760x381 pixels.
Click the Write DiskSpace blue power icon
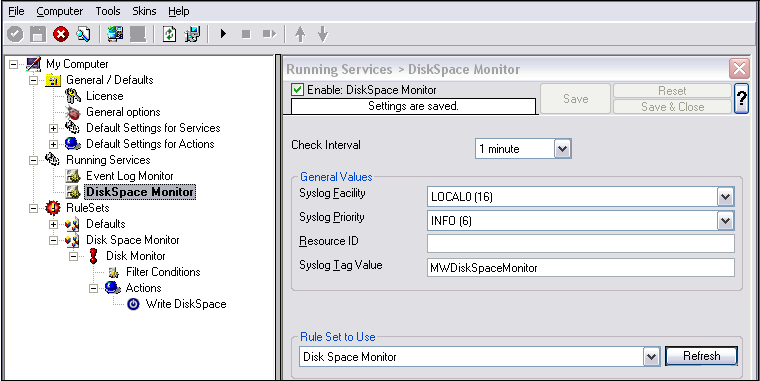click(x=133, y=304)
